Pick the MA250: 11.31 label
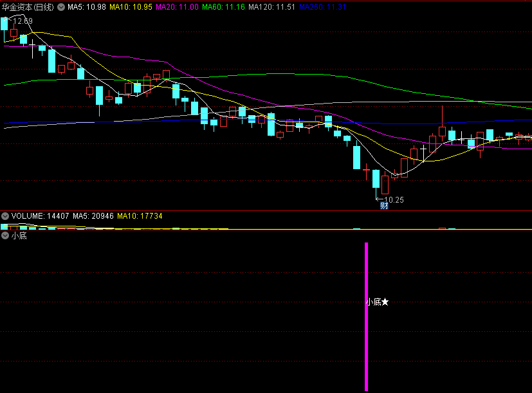The height and width of the screenshot is (393, 532). coord(323,7)
